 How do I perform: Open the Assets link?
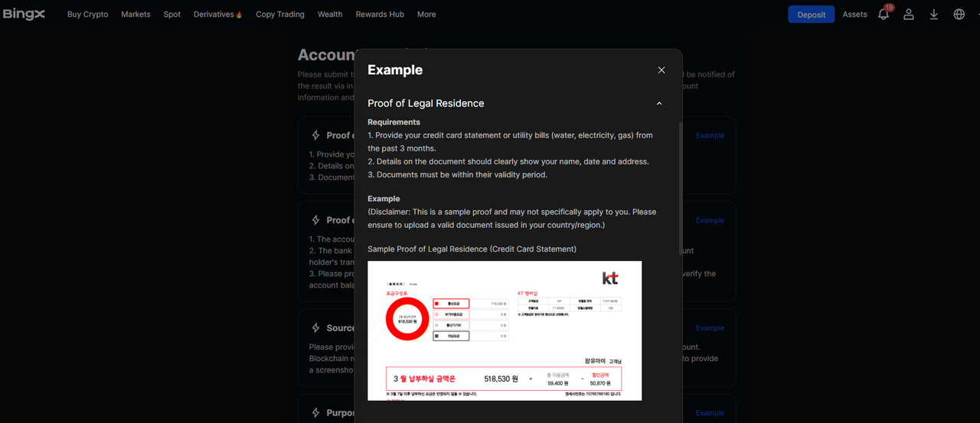[x=854, y=15]
